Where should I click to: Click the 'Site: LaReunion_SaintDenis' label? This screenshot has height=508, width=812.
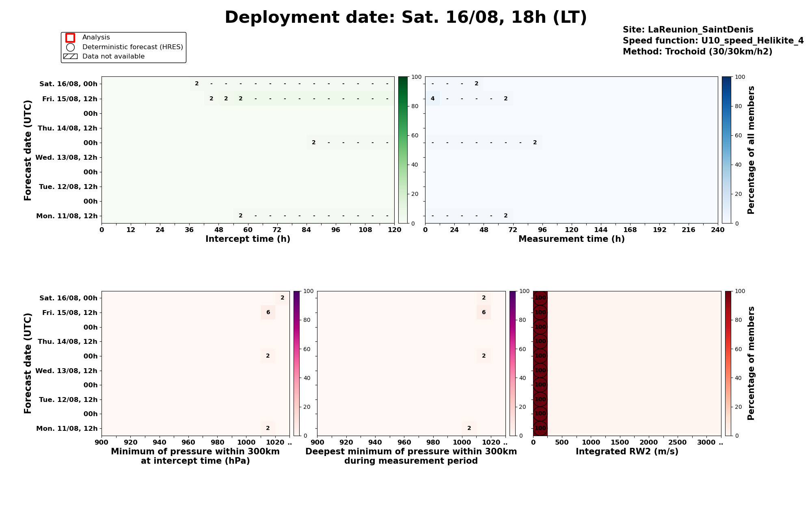pos(688,30)
